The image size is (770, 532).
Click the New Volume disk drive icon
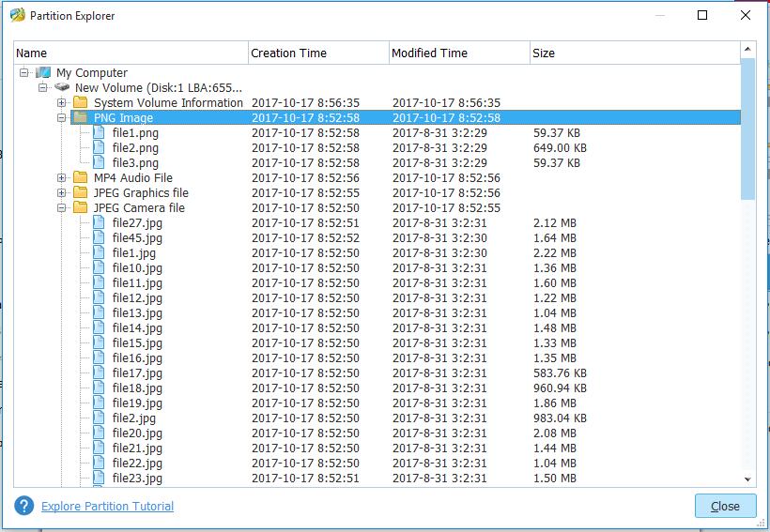coord(62,88)
